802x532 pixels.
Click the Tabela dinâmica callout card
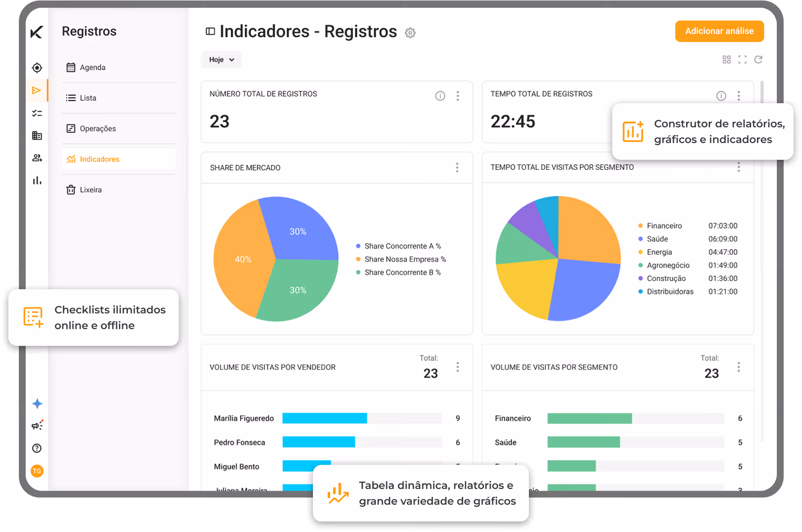pos(421,493)
